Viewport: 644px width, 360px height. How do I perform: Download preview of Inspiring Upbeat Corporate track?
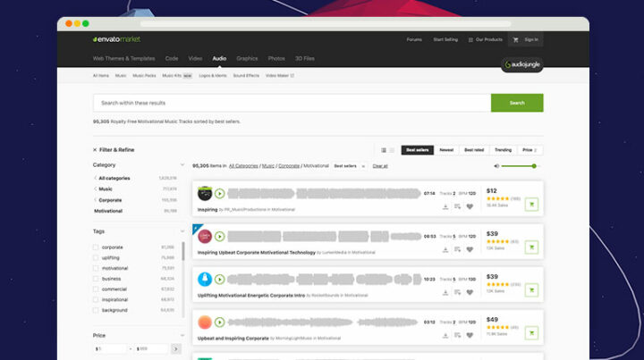point(445,249)
